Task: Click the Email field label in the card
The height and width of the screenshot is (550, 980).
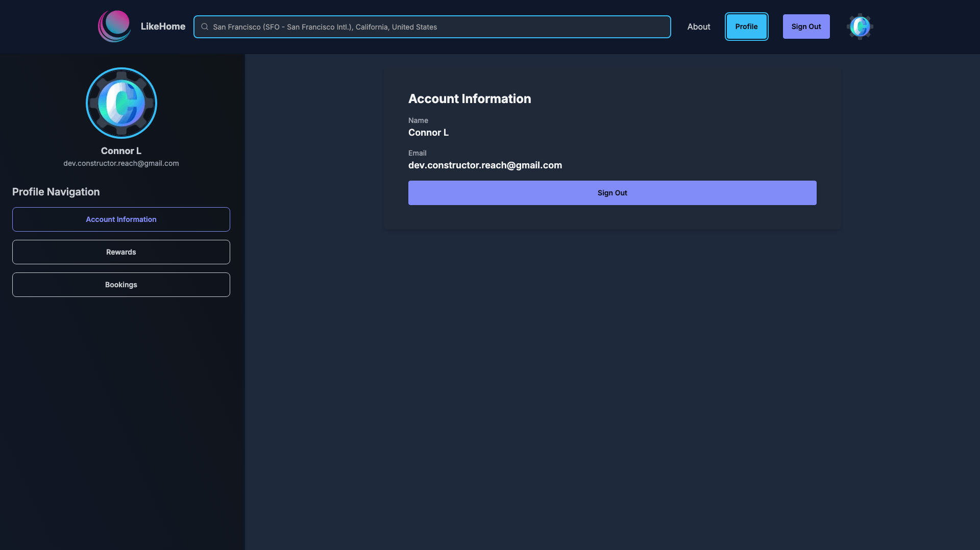Action: [x=417, y=153]
